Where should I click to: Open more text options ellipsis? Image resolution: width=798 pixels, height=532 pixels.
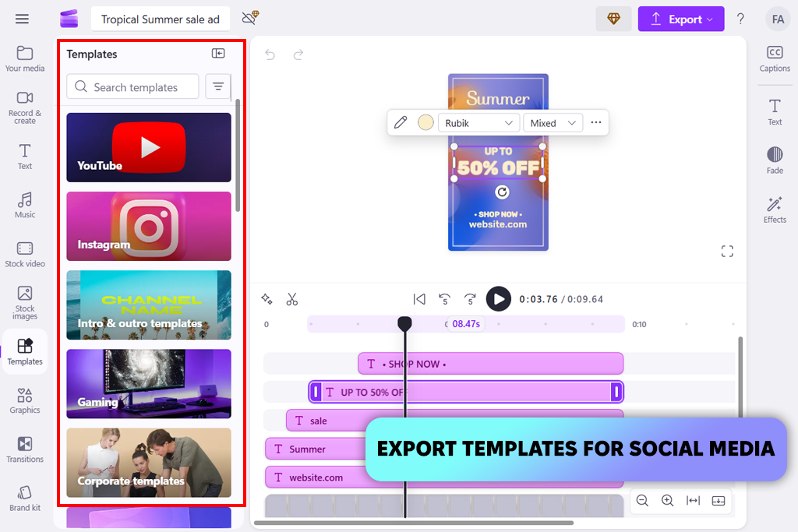(x=596, y=122)
